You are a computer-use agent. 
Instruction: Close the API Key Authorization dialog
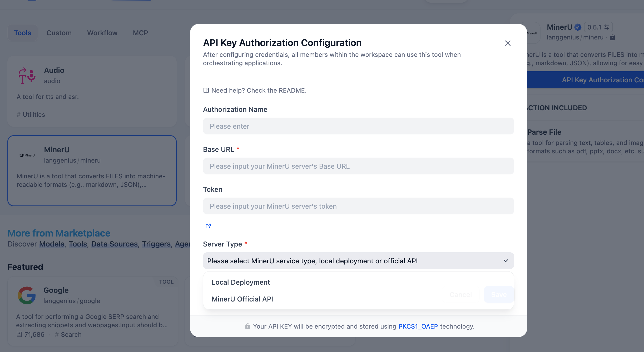tap(508, 43)
